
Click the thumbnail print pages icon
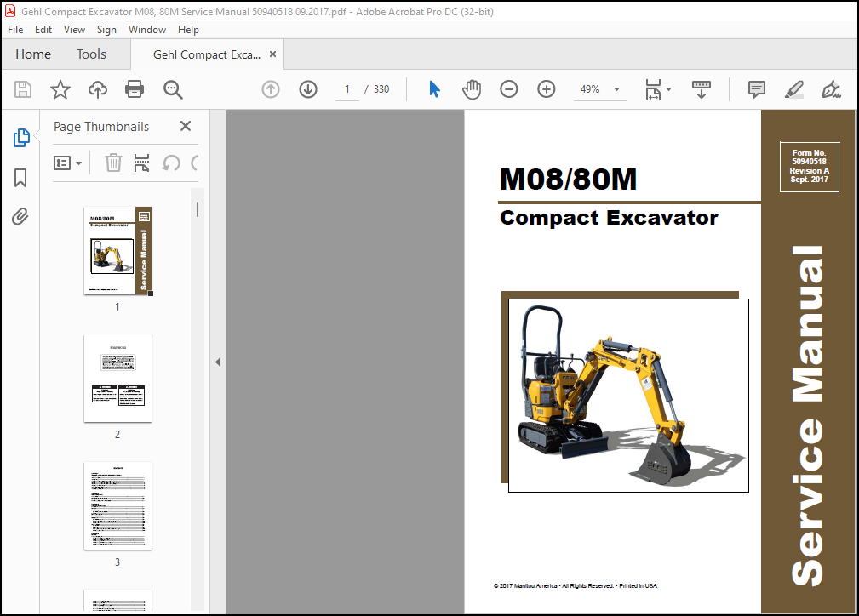point(142,163)
